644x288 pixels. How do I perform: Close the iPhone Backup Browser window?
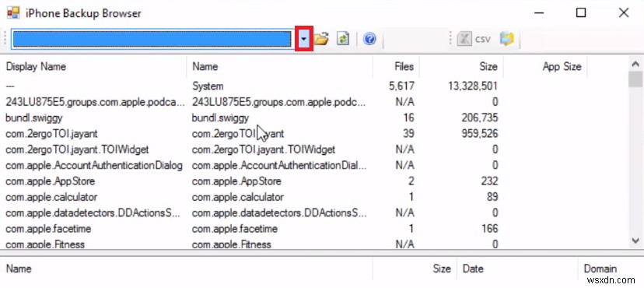point(624,13)
